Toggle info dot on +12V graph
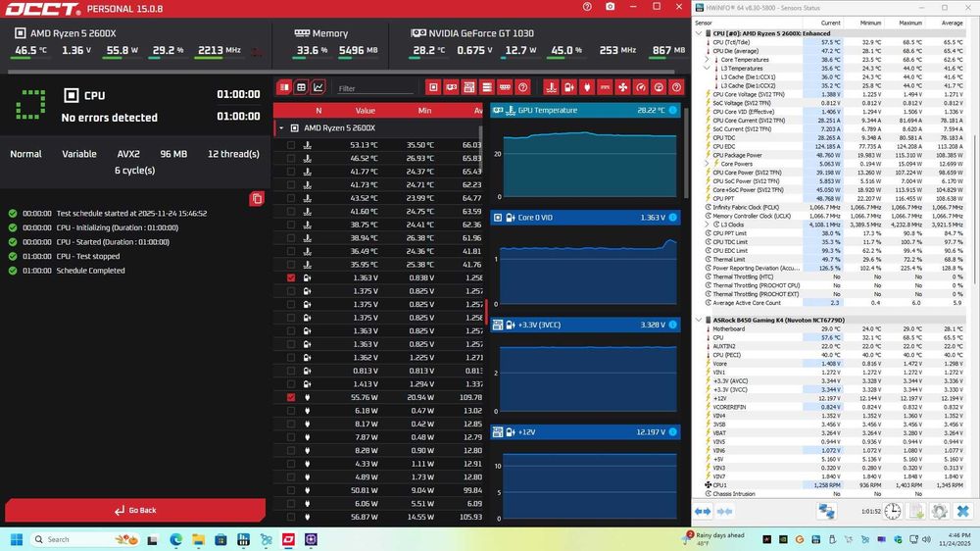 click(x=672, y=431)
